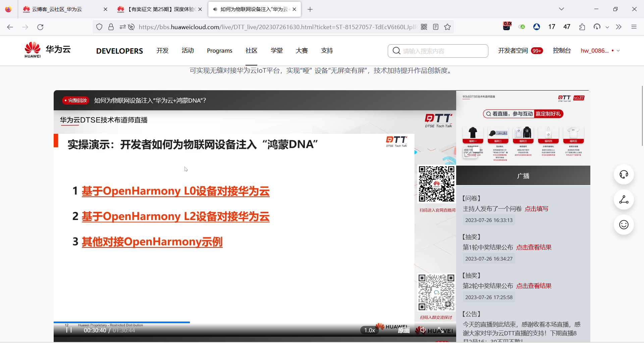644x343 pixels.
Task: Toggle the tracking protection shield in address bar
Action: 99,27
